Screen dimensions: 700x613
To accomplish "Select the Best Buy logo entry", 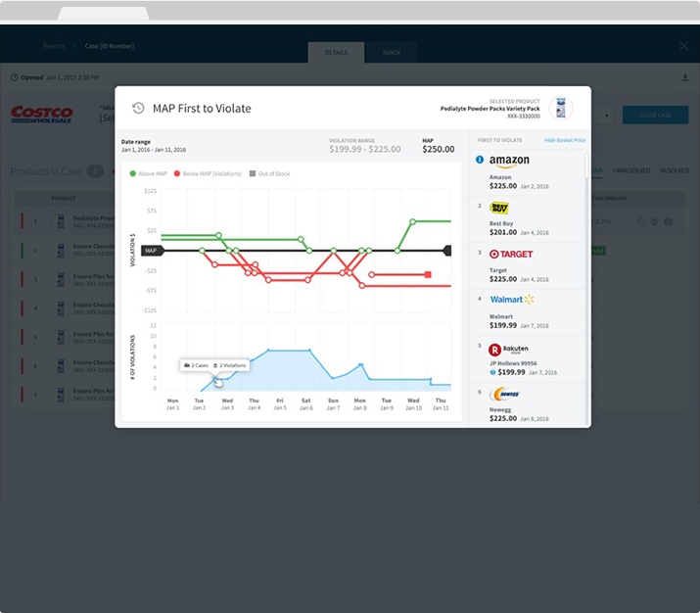I will (498, 208).
